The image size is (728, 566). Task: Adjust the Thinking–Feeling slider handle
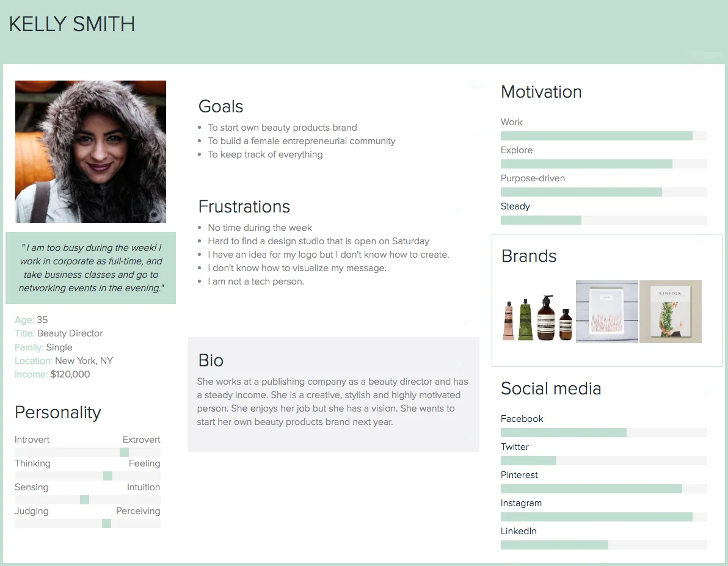coord(107,476)
